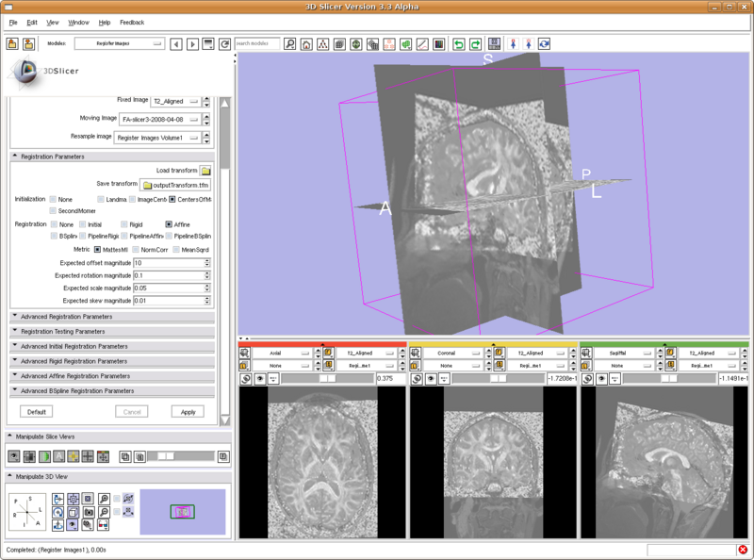Click the Apply button
This screenshot has width=754, height=560.
[188, 412]
